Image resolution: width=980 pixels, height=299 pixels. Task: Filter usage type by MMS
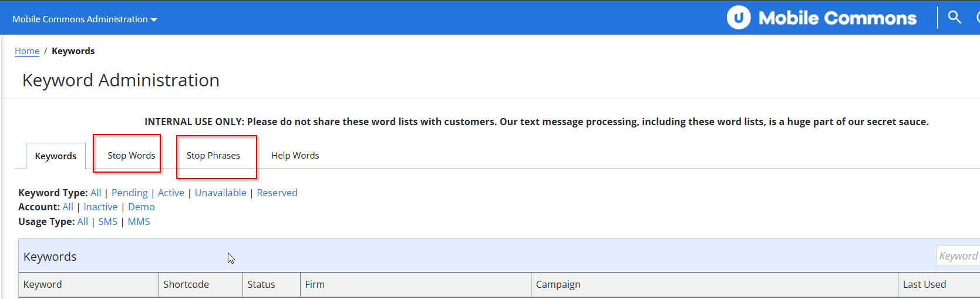139,221
